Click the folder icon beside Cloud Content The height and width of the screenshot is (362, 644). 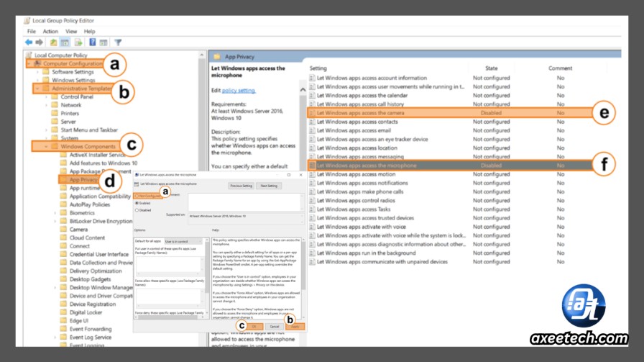[63, 237]
